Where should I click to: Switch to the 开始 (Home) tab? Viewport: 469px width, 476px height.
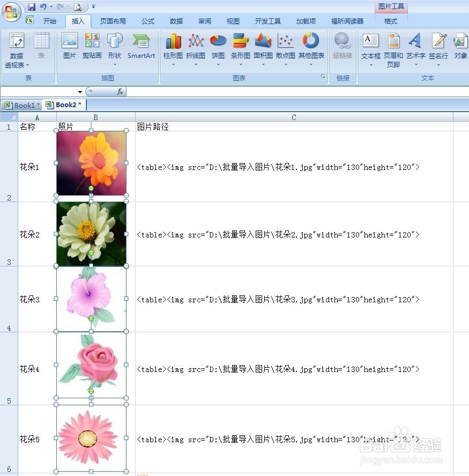click(50, 21)
